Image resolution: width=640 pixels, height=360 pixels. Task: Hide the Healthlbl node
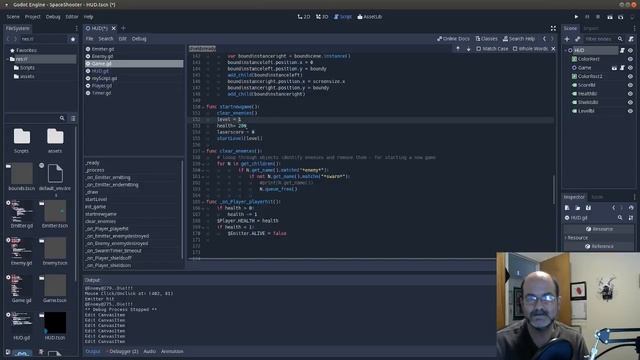tap(630, 93)
